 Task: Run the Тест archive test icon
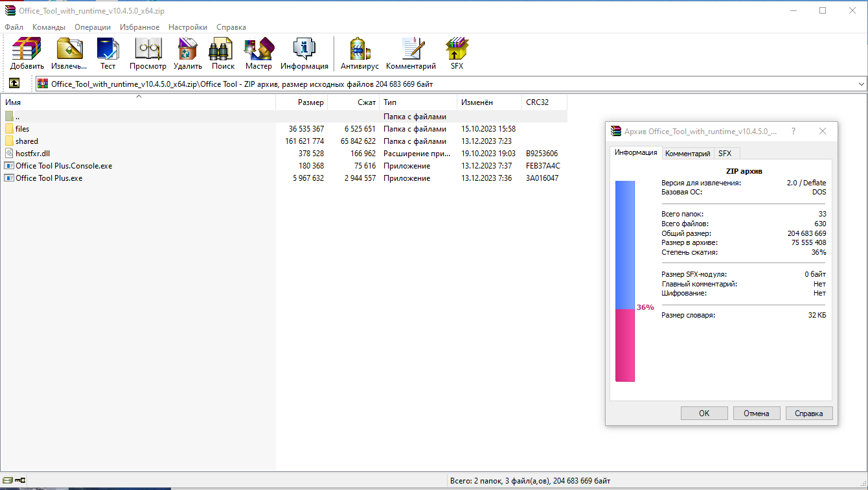(108, 54)
